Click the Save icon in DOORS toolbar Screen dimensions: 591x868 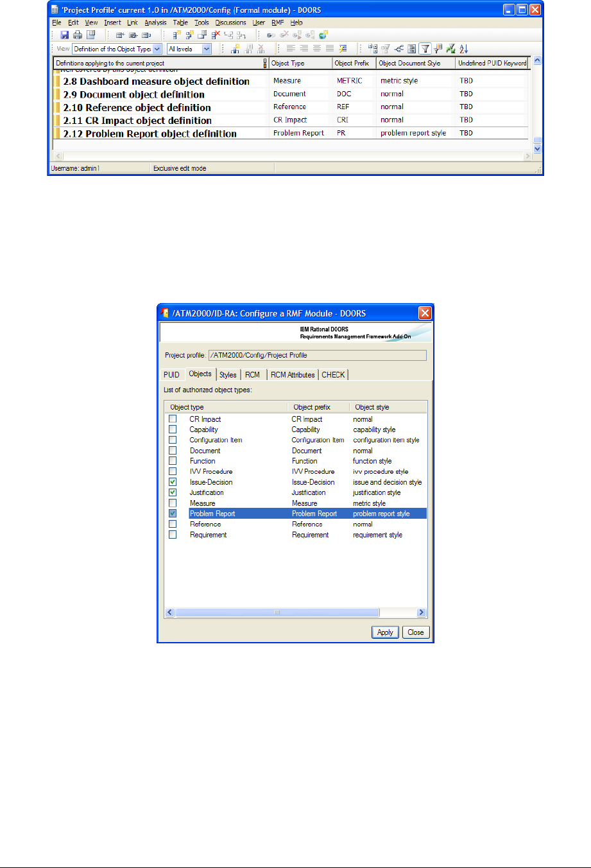[64, 35]
